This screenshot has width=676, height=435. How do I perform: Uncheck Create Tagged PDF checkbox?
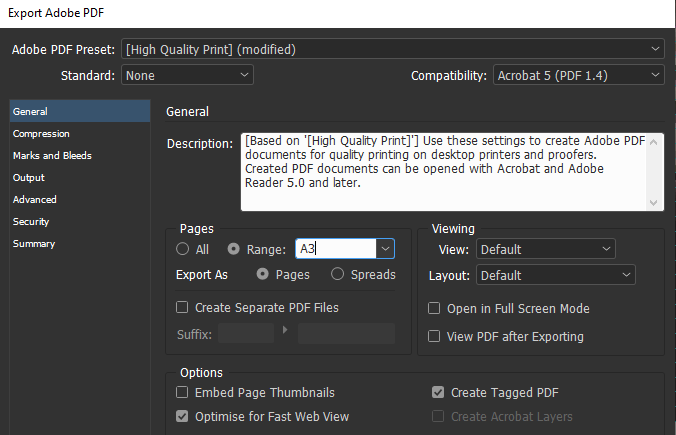438,392
